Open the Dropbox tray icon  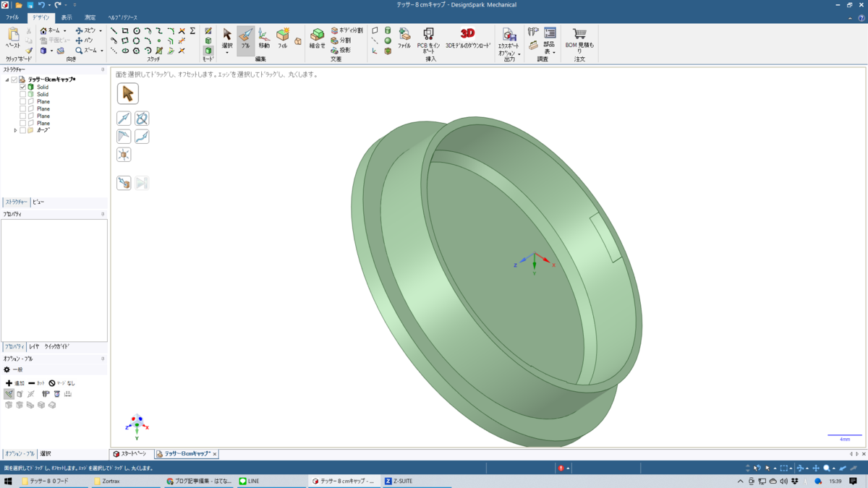tap(795, 481)
